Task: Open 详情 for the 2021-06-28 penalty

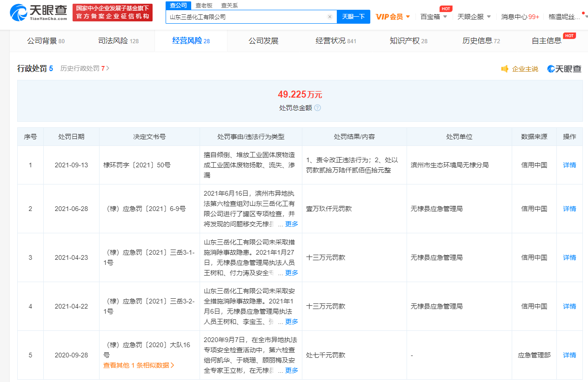Action: [x=569, y=209]
